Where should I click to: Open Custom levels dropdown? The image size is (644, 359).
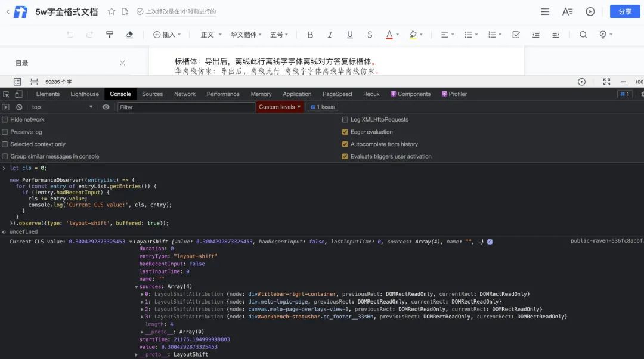pyautogui.click(x=280, y=107)
